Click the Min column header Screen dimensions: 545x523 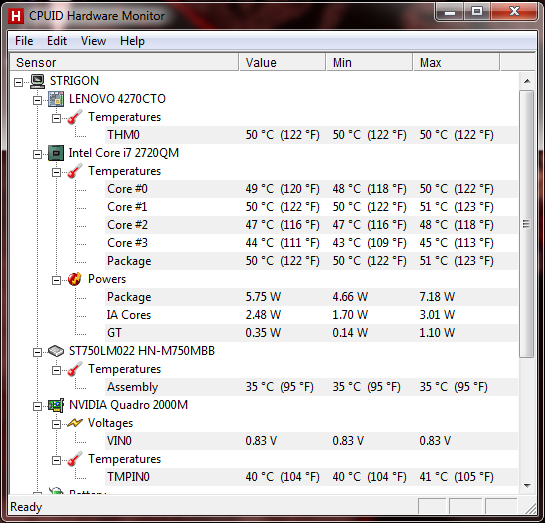[x=369, y=63]
